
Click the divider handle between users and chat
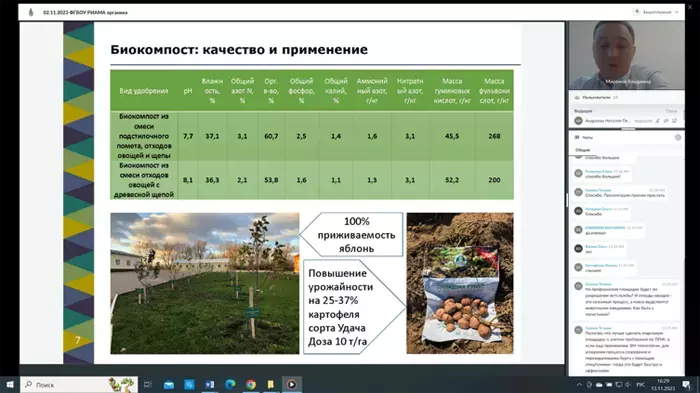tap(628, 129)
